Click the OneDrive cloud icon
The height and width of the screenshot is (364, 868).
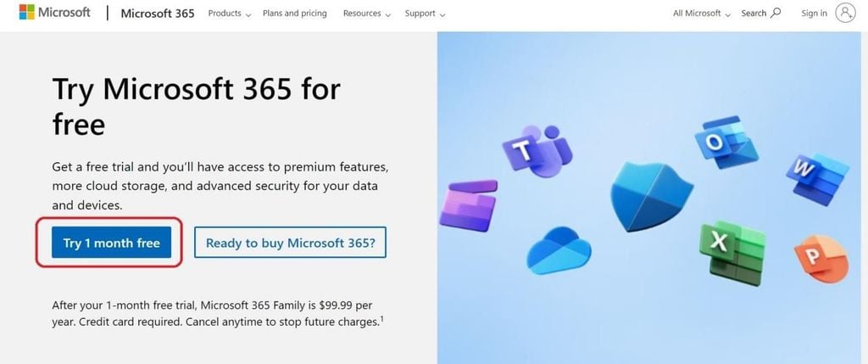click(558, 250)
